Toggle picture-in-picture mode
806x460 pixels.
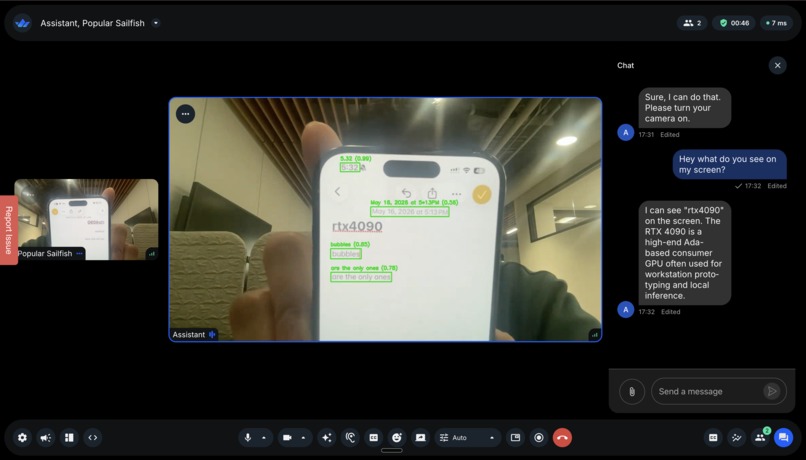click(516, 437)
